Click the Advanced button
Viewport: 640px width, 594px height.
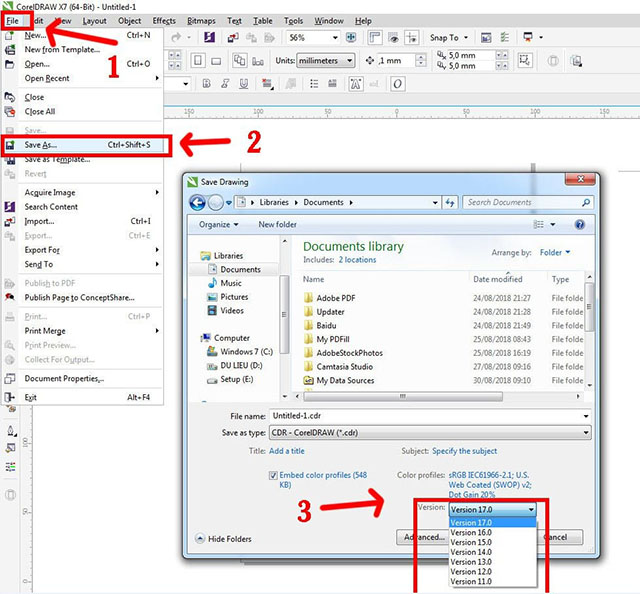[x=424, y=537]
